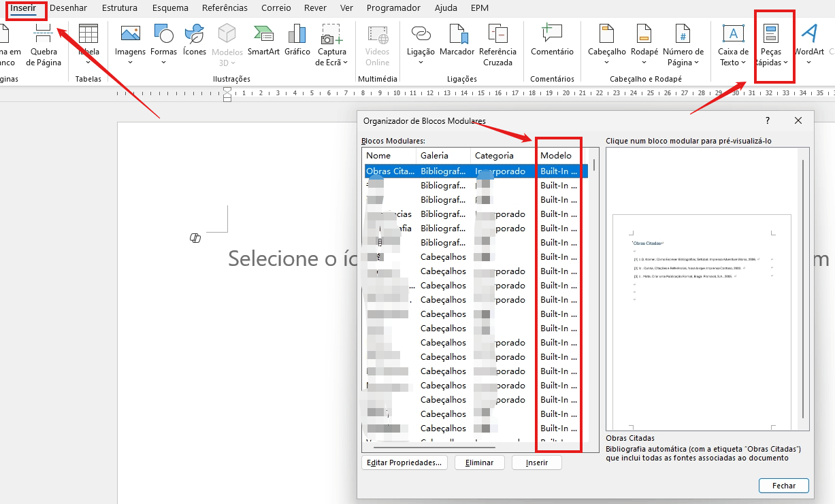Switch to the Estrutura tab
Image resolution: width=835 pixels, height=504 pixels.
[119, 8]
